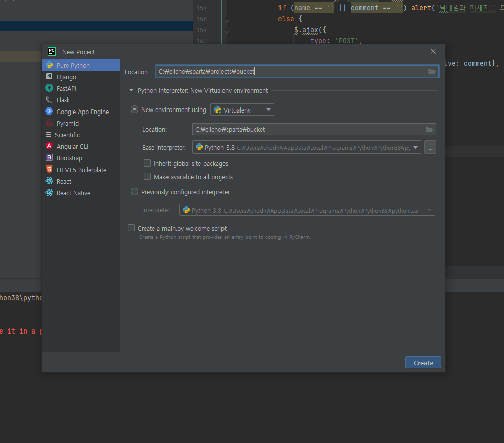Browse folder for project Location

pyautogui.click(x=432, y=71)
